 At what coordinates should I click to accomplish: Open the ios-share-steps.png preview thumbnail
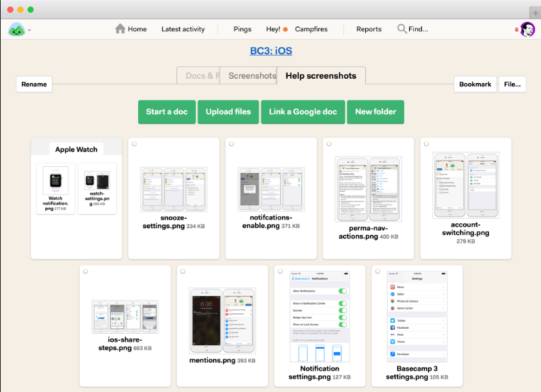(125, 317)
